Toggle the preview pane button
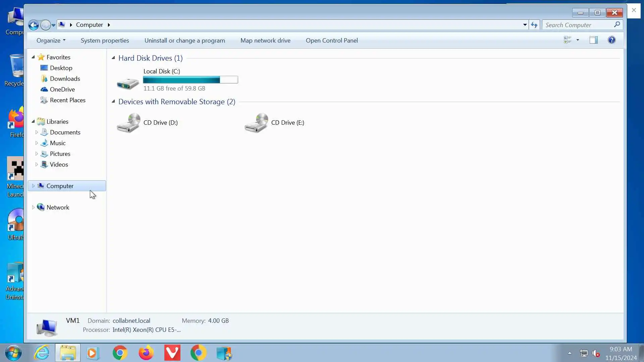 (593, 40)
